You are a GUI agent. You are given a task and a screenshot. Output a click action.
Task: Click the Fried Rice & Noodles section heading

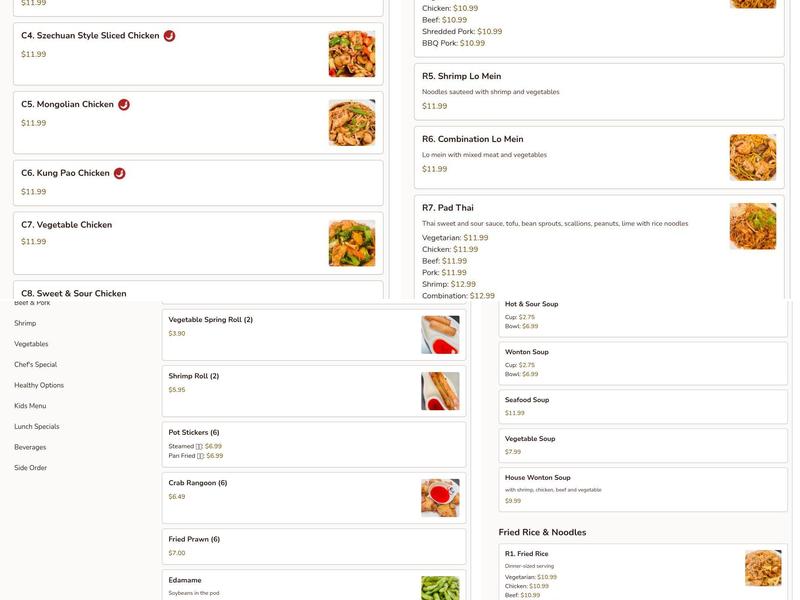[541, 530]
